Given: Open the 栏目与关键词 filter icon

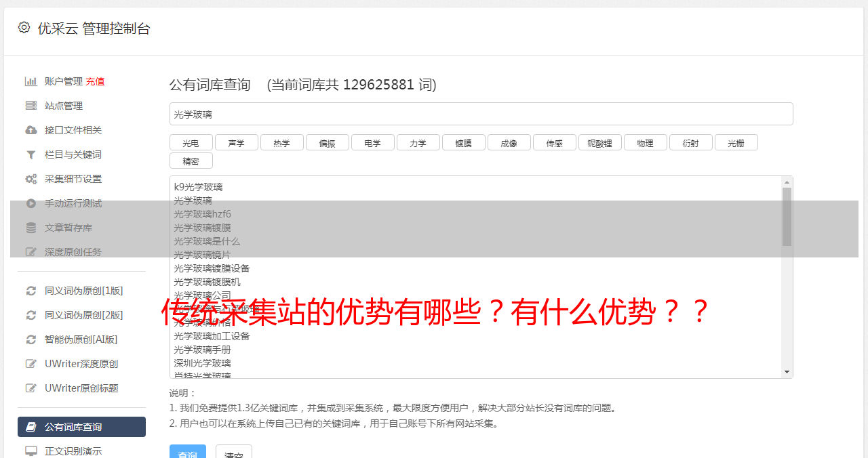Looking at the screenshot, I should [31, 154].
